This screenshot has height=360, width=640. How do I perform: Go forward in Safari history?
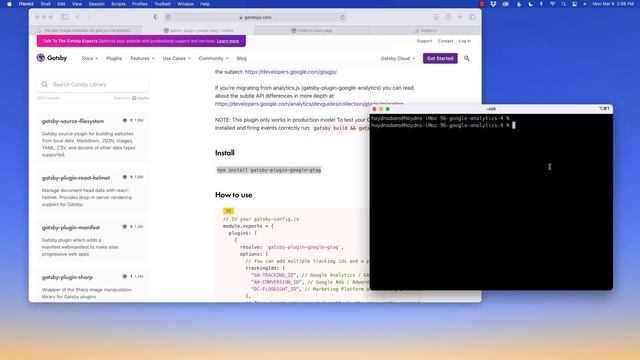pos(90,17)
